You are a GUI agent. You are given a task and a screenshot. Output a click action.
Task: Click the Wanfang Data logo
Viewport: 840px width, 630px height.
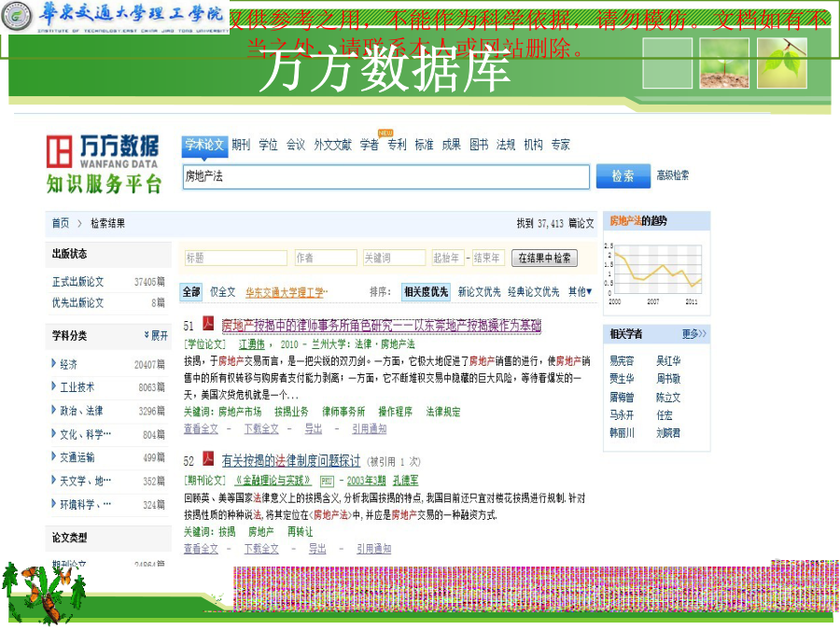103,164
